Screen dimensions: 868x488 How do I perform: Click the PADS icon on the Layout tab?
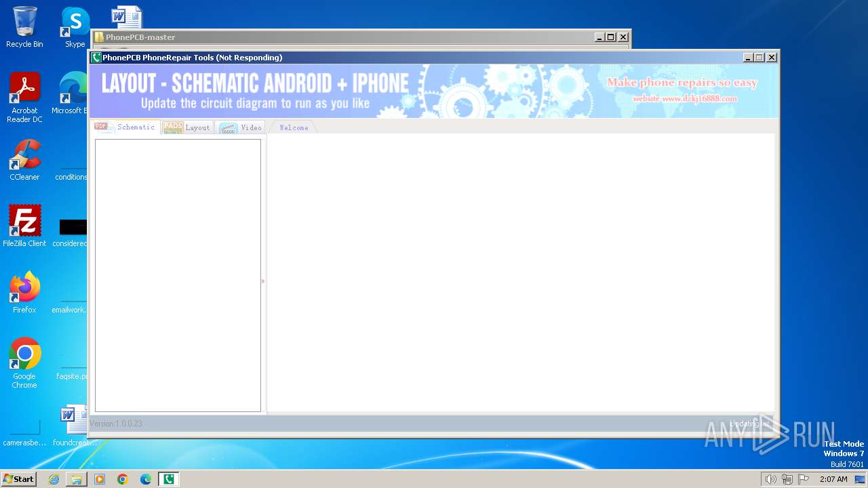point(173,127)
